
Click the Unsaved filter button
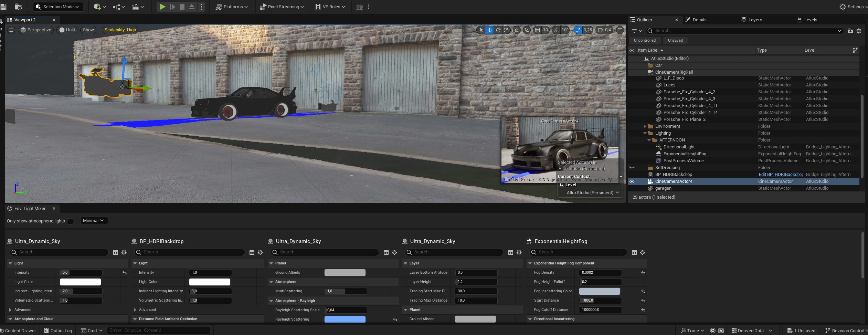[x=675, y=40]
